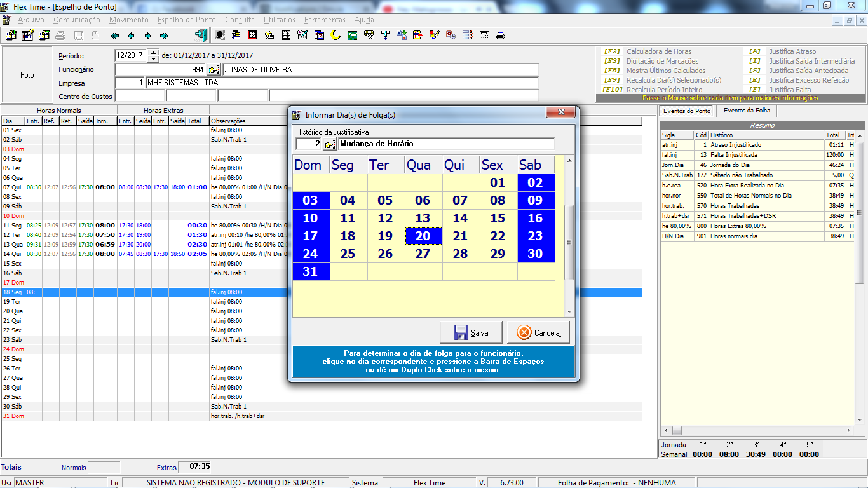868x488 pixels.
Task: Select Sunday 31 in the folga calendar
Action: point(311,272)
